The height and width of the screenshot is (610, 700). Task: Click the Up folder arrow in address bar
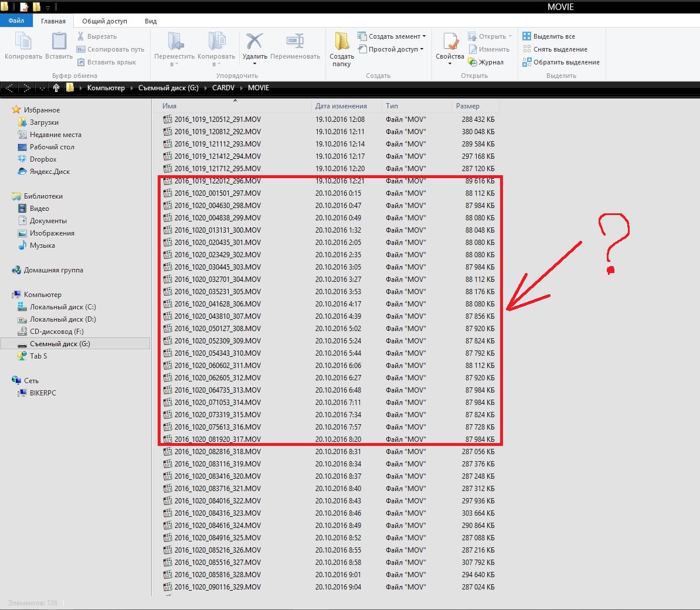point(56,88)
